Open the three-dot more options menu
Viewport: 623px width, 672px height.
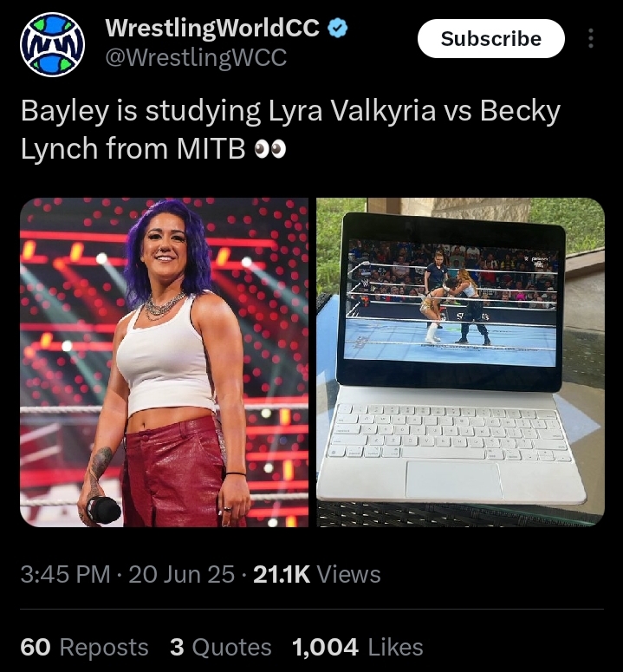click(x=591, y=38)
